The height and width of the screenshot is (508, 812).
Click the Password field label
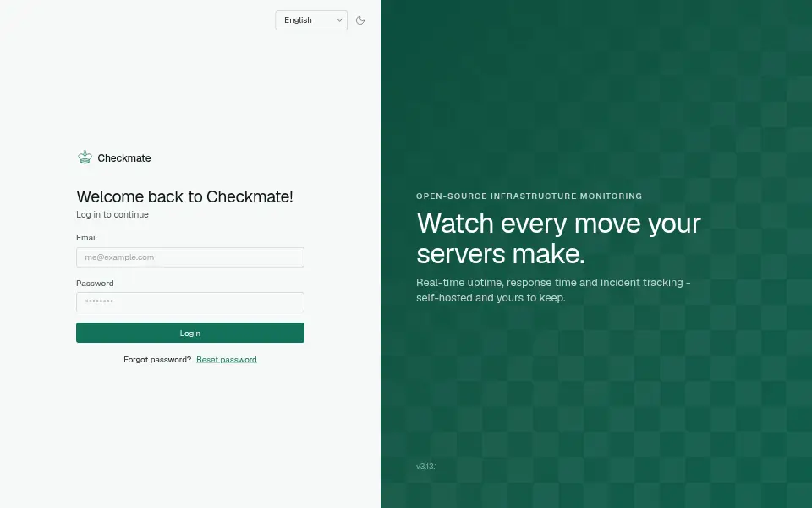(x=95, y=283)
